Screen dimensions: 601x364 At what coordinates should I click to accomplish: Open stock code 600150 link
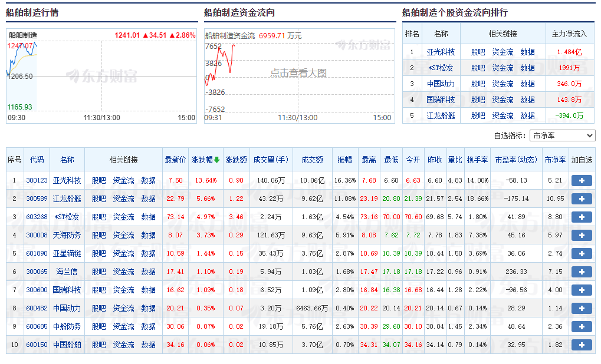[x=37, y=345]
